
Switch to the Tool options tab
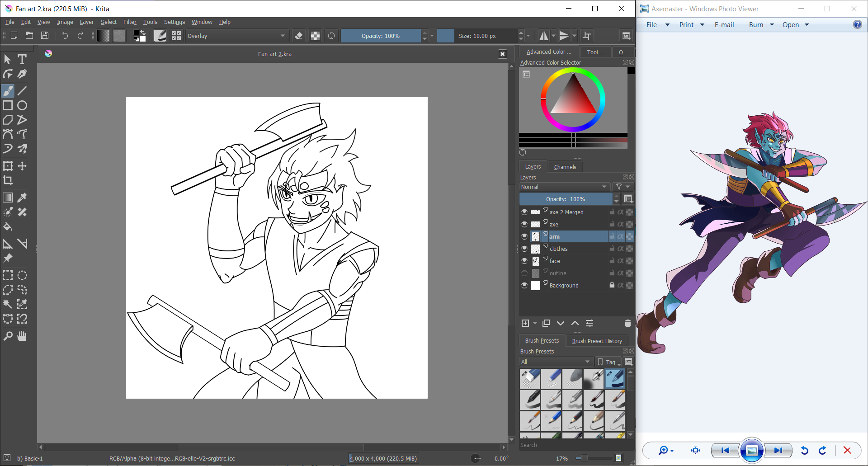pyautogui.click(x=595, y=52)
